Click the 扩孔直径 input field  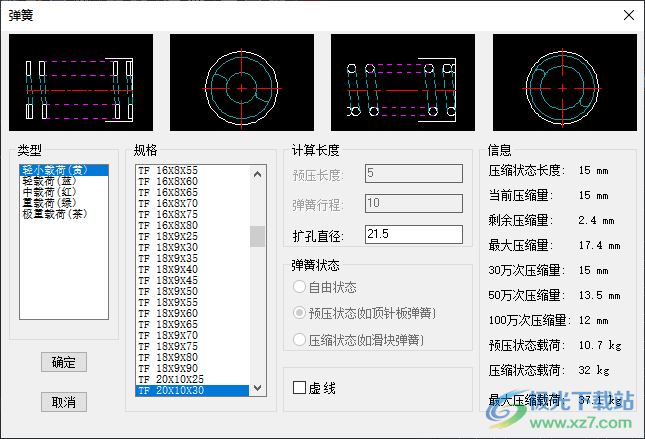click(x=414, y=234)
